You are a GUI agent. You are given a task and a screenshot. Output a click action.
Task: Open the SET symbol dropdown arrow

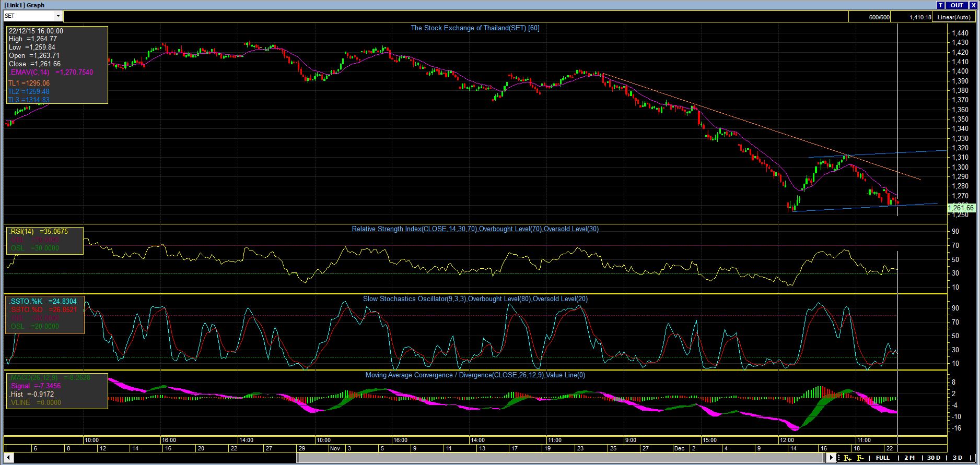coord(58,16)
